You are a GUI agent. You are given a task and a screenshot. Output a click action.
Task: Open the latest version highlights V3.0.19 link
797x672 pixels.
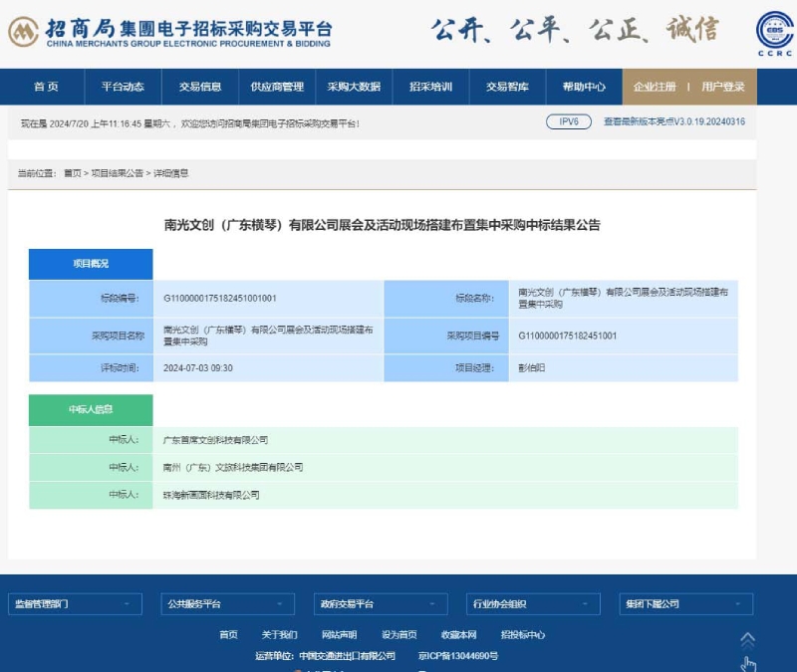[x=674, y=121]
